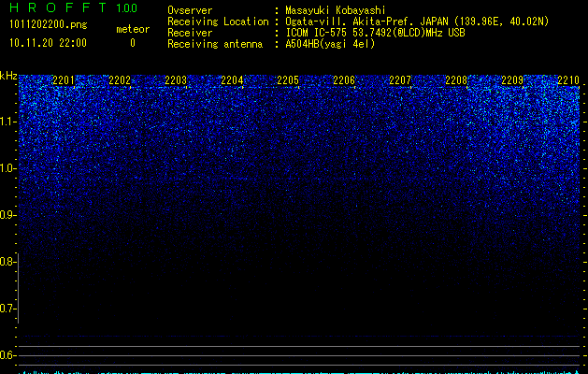
Task: Click the 2210 time marker
Action: tap(568, 79)
